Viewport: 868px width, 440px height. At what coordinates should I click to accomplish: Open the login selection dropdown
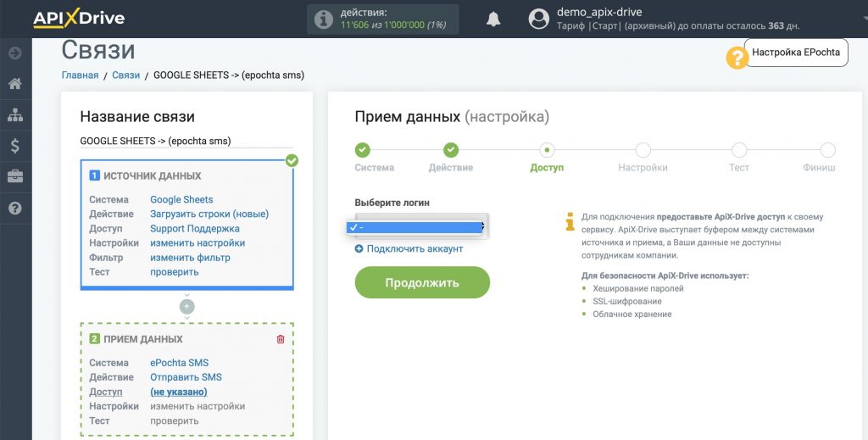coord(422,226)
